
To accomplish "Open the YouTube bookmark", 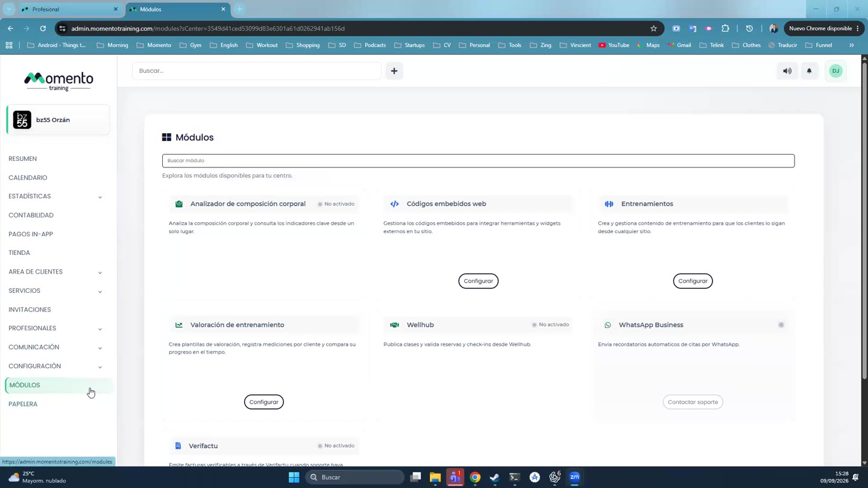I will (614, 45).
